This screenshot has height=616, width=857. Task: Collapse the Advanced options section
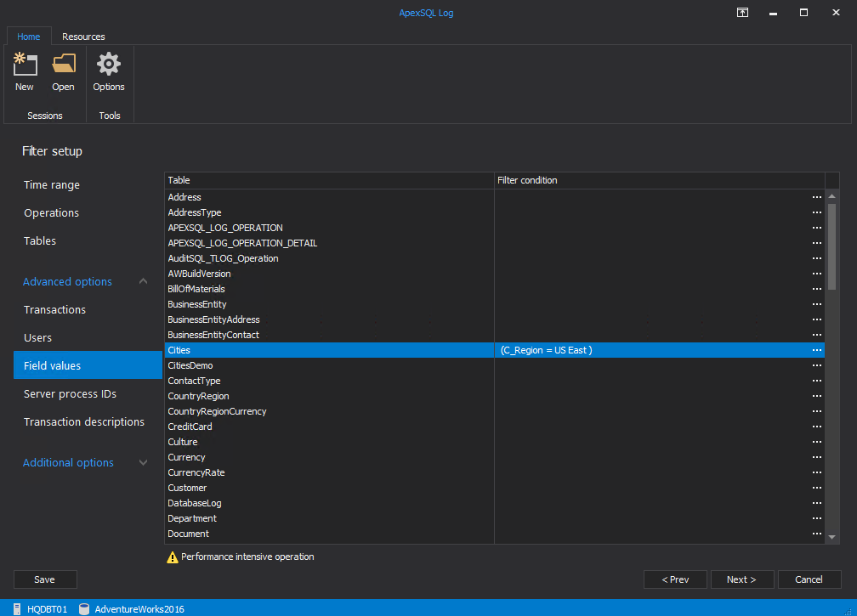click(143, 281)
